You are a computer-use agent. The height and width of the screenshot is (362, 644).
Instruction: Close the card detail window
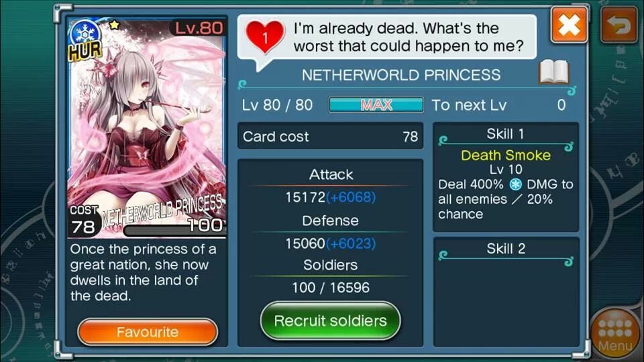(x=569, y=25)
